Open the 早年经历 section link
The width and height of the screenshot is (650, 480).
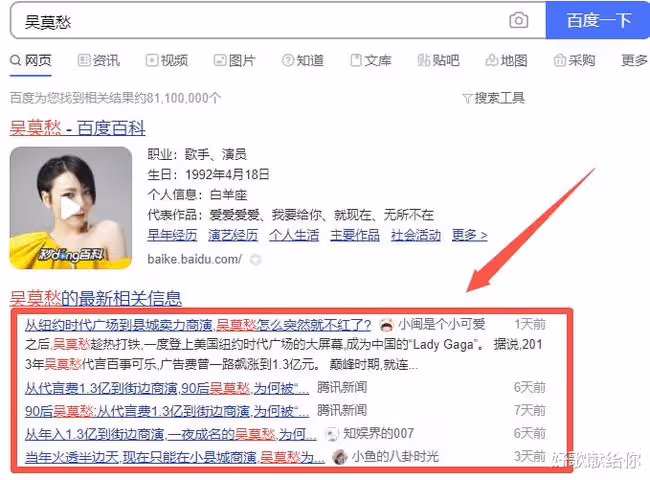172,235
